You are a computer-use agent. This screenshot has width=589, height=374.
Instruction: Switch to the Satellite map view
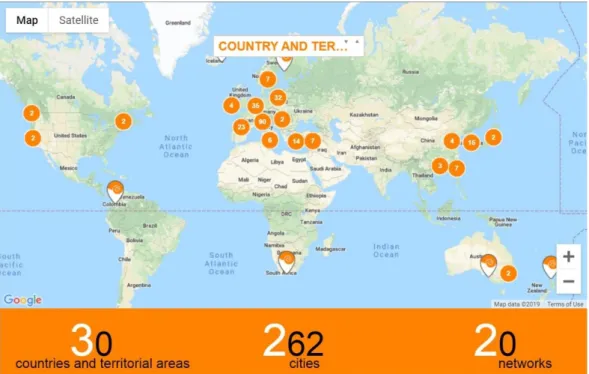point(79,20)
